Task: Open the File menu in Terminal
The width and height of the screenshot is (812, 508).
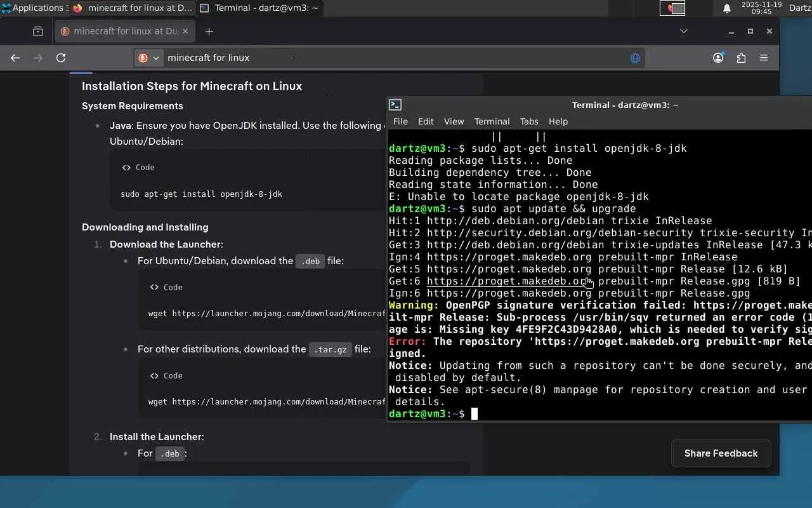Action: pos(400,121)
